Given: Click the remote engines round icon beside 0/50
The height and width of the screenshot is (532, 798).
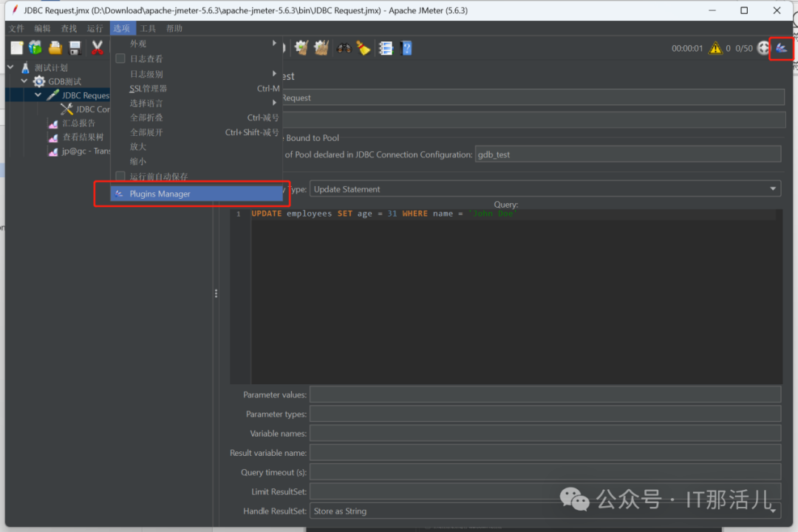Looking at the screenshot, I should tap(763, 48).
